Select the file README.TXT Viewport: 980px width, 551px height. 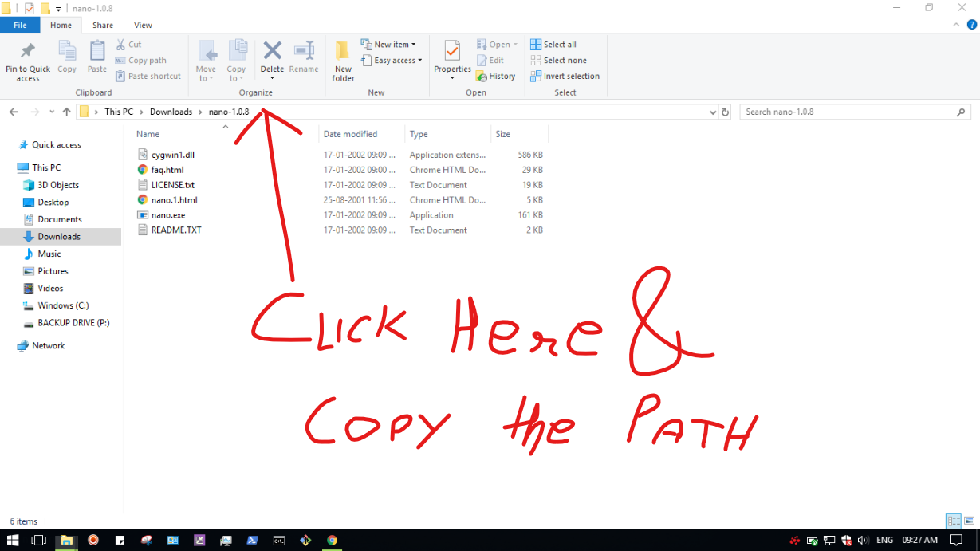(176, 230)
